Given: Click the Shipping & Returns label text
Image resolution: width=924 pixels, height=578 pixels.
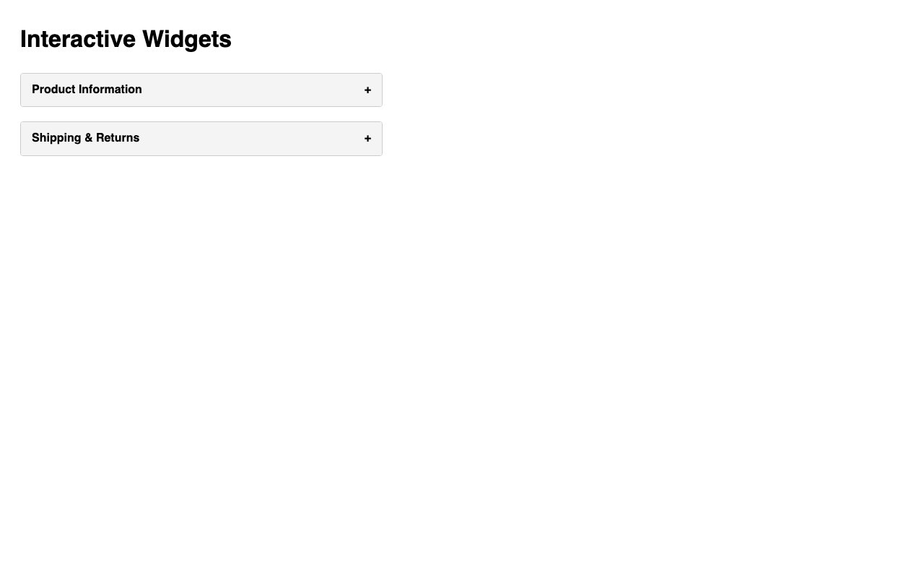Looking at the screenshot, I should (x=85, y=138).
